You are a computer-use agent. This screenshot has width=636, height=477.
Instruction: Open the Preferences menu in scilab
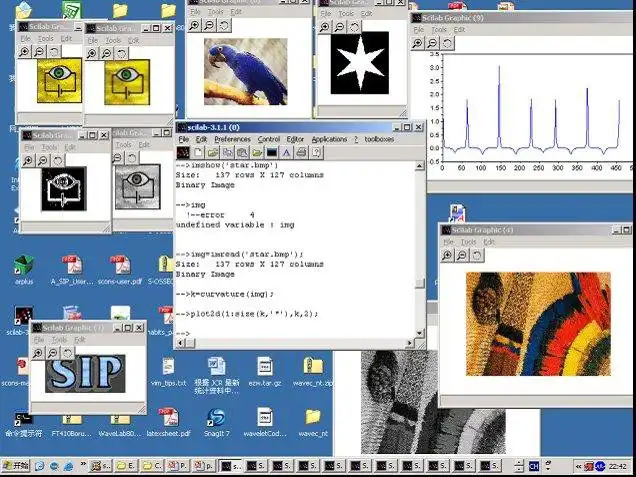click(x=232, y=139)
